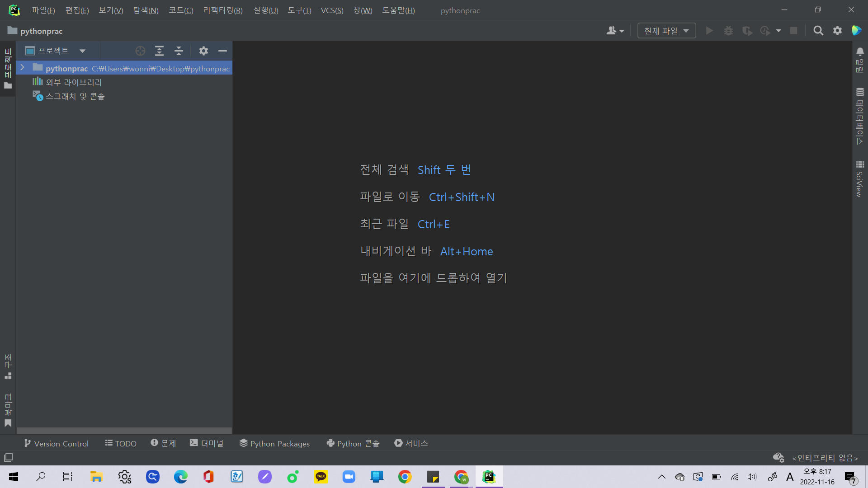Open the profiler options dropdown arrow
868x488 pixels.
[x=778, y=31]
